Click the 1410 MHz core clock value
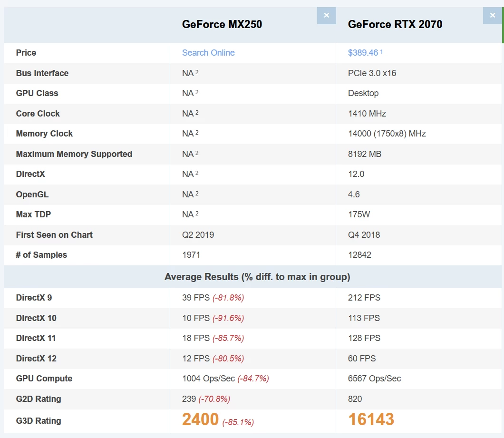Screen dimensions: 504x438 click(x=367, y=114)
